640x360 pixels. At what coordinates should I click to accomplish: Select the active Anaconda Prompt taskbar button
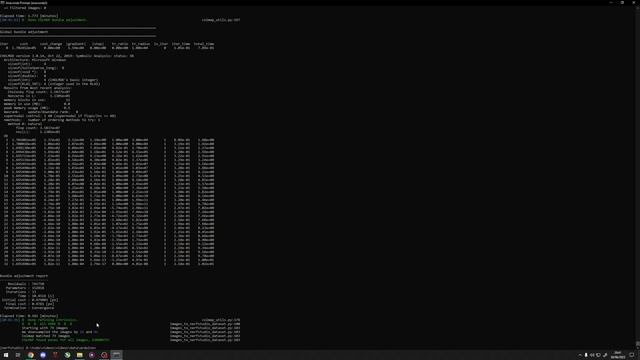pos(116,355)
